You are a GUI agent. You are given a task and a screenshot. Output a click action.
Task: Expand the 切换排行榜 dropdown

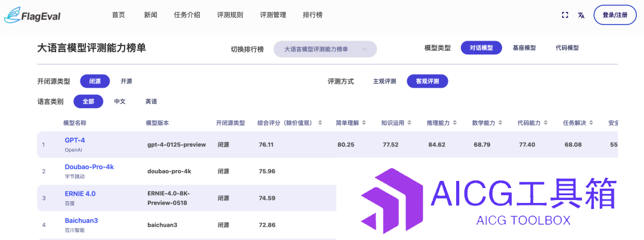pos(326,49)
